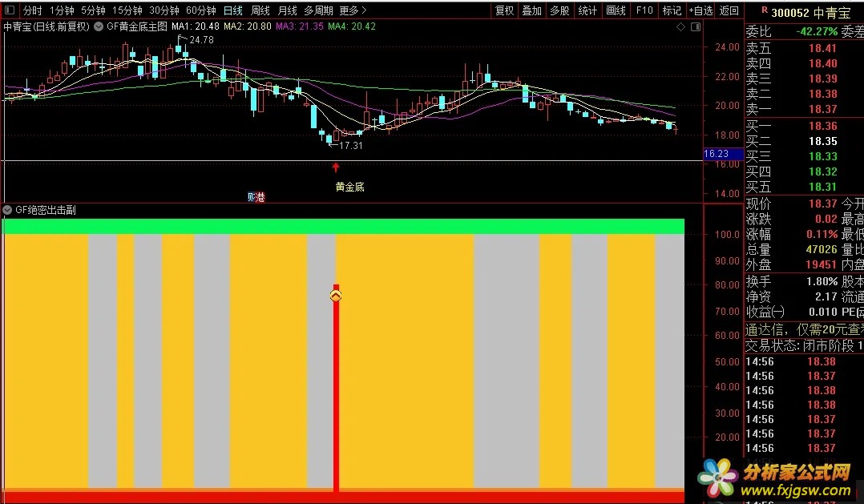Click the 300052 中青宝 stock title
Image resolution: width=864 pixels, height=504 pixels.
(811, 13)
